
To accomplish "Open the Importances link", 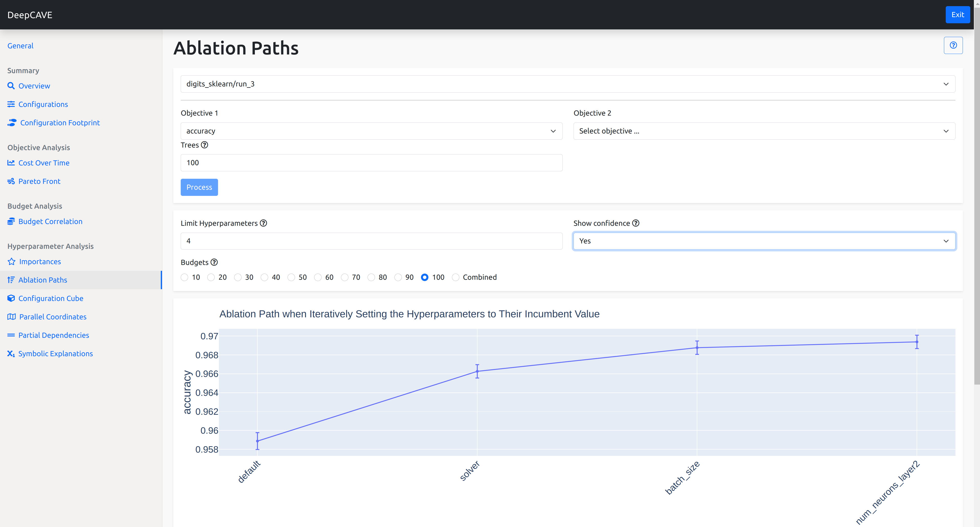I will point(40,261).
